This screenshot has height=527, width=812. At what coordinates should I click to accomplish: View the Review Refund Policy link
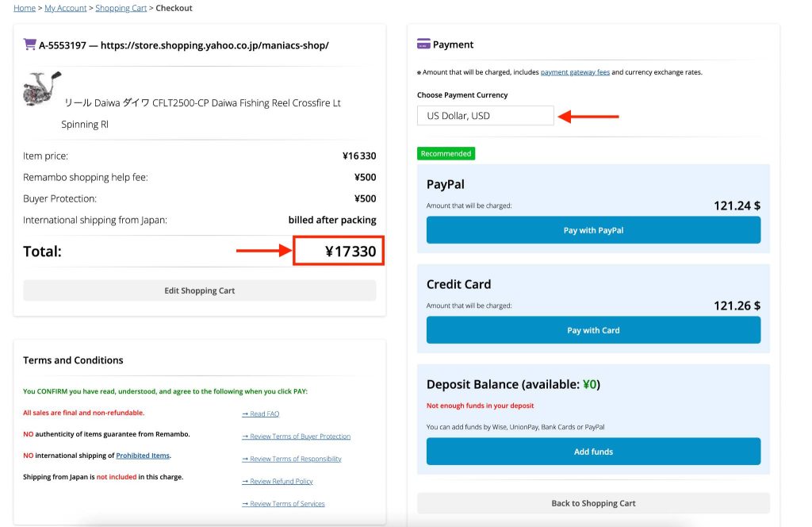point(278,482)
